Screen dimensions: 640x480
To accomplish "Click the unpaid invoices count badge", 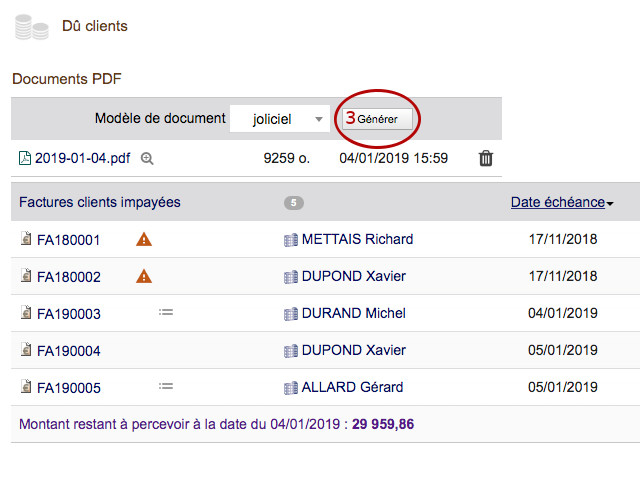I will [x=294, y=203].
